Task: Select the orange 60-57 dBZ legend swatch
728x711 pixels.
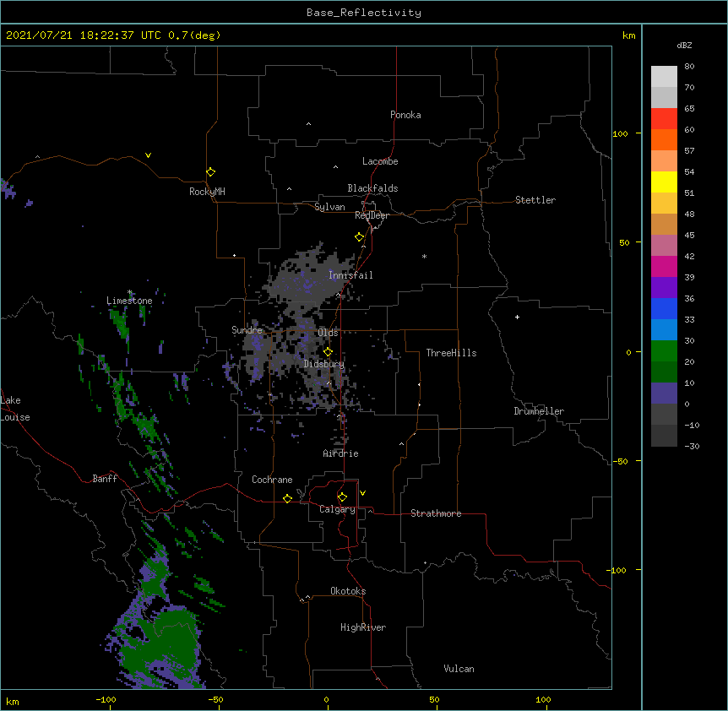Action: pyautogui.click(x=664, y=139)
